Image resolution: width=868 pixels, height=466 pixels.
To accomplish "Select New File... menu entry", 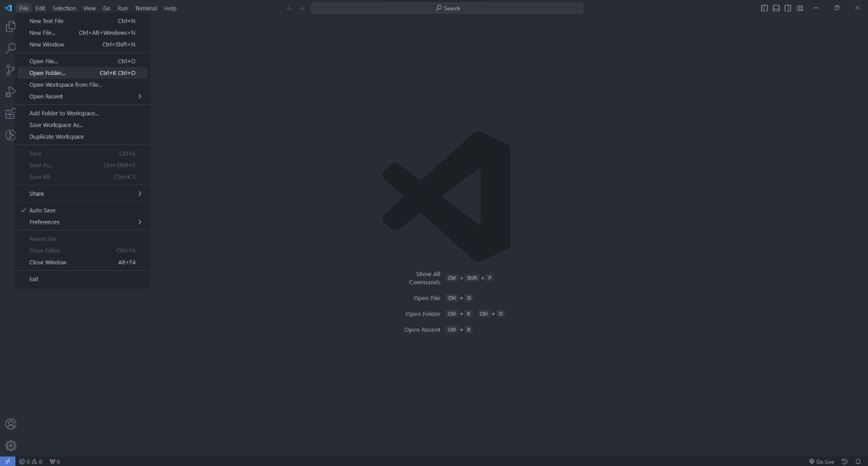I will [x=82, y=33].
